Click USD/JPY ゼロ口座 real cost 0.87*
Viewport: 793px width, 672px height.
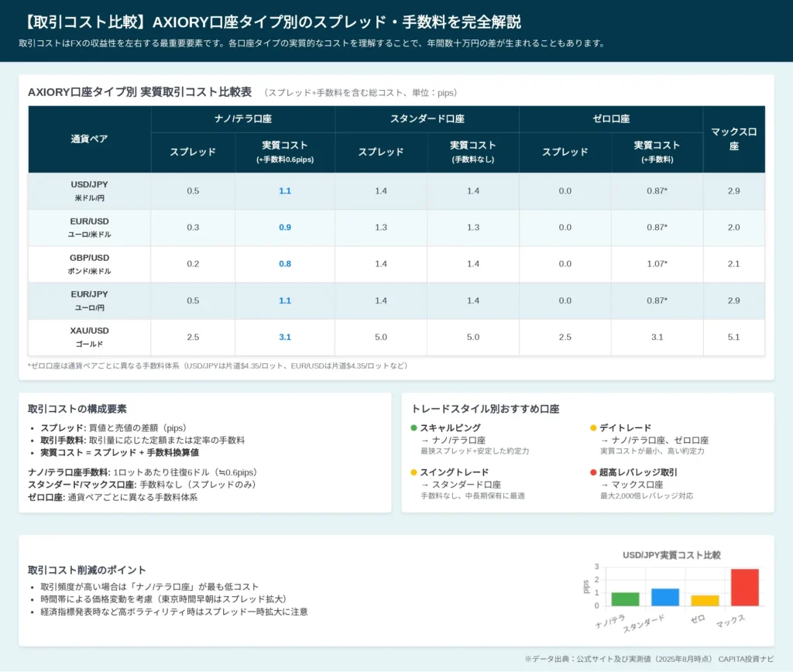pos(657,191)
